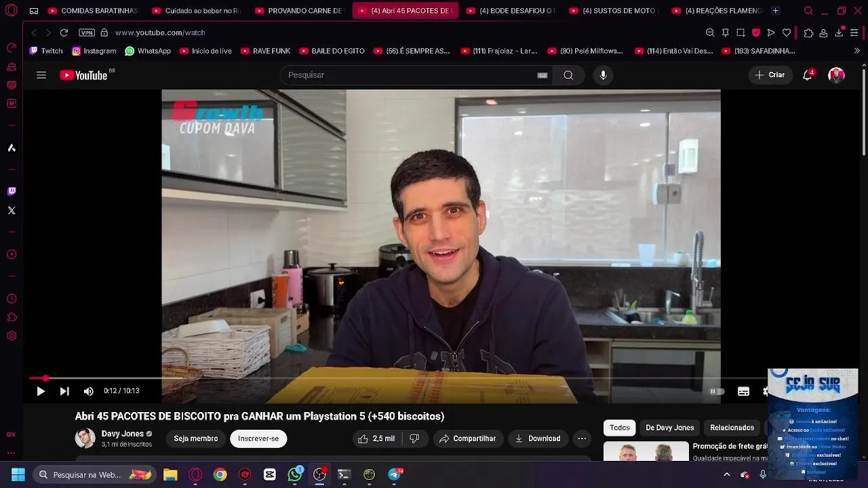Viewport: 868px width, 488px height.
Task: Open a new browser tab
Action: (x=776, y=11)
